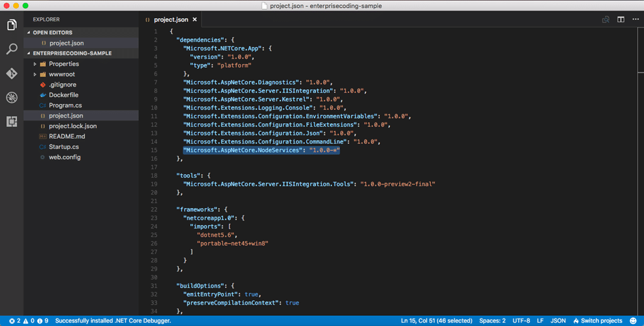Viewport: 644px width, 326px height.
Task: Open the Git source control view
Action: point(11,73)
